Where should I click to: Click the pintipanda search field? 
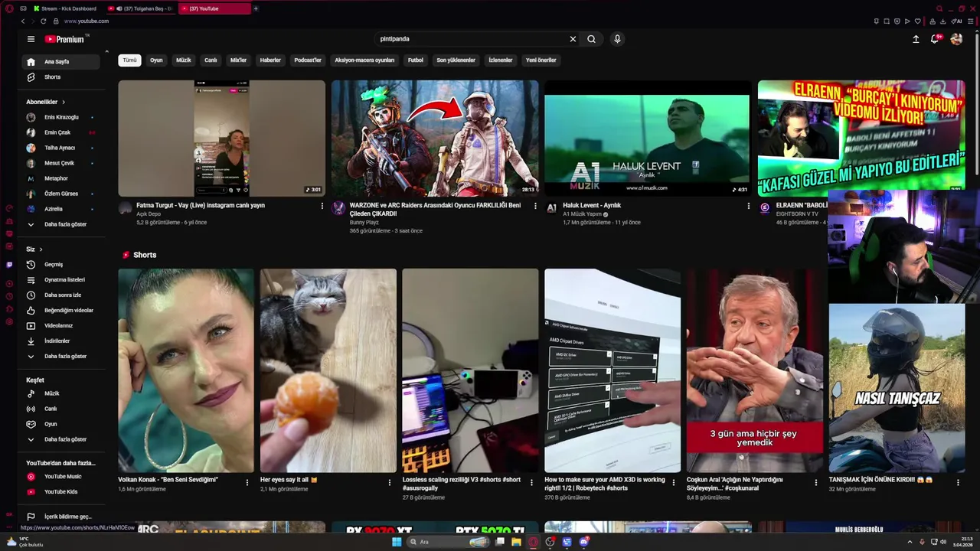click(471, 39)
